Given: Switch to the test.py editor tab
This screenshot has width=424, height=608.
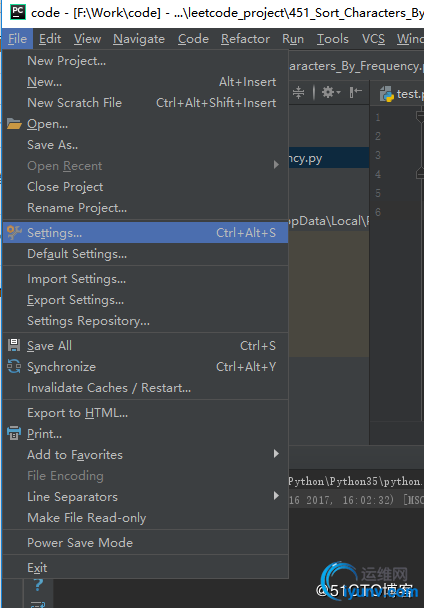Looking at the screenshot, I should pos(401,94).
